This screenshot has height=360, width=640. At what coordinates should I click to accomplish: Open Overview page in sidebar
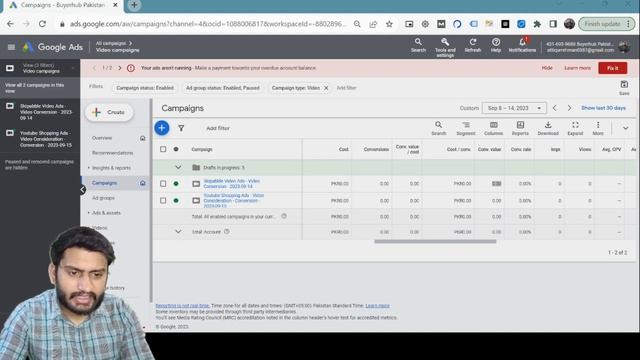coord(102,138)
